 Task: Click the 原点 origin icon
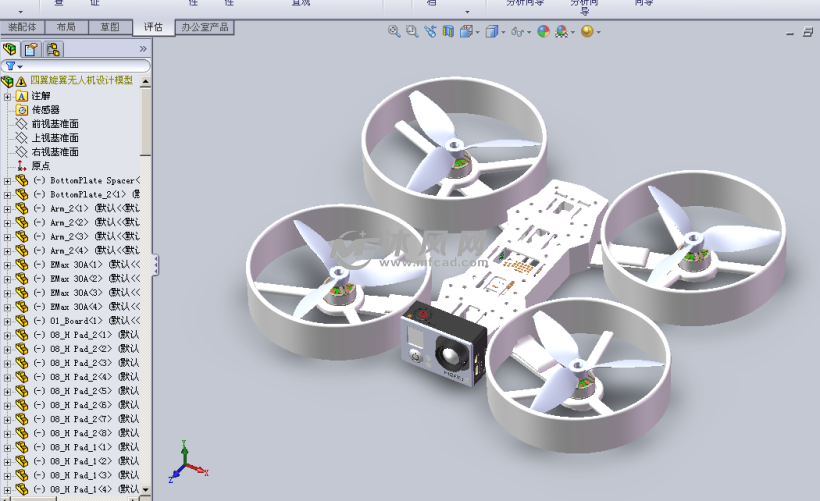click(21, 166)
